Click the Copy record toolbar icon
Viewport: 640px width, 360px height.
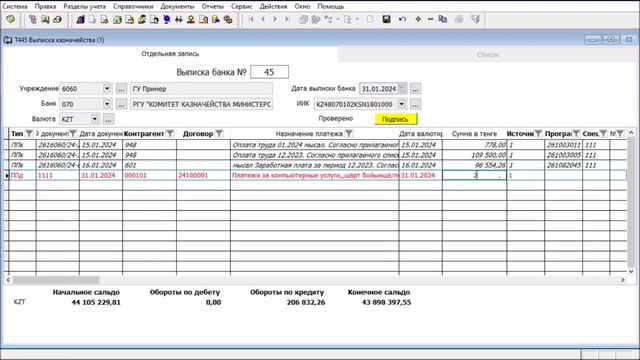[443, 19]
